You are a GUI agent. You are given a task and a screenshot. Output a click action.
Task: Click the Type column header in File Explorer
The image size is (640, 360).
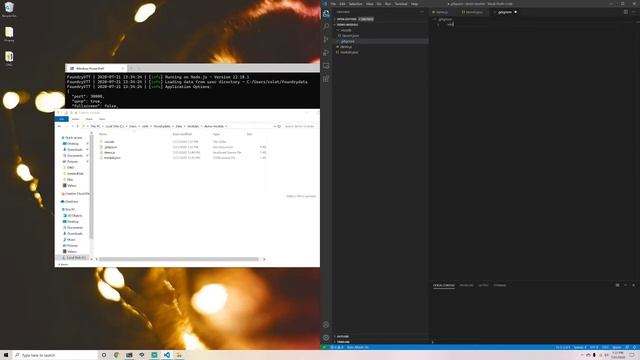[216, 134]
